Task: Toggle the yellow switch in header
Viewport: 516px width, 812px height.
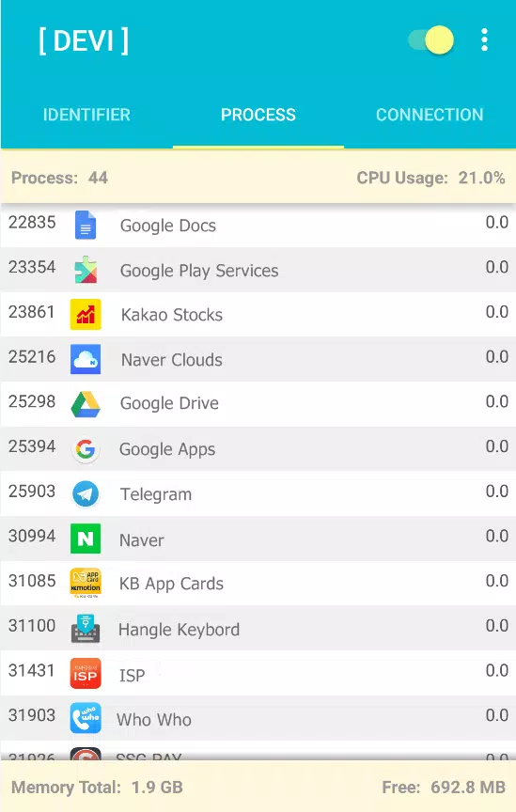Action: click(x=431, y=39)
